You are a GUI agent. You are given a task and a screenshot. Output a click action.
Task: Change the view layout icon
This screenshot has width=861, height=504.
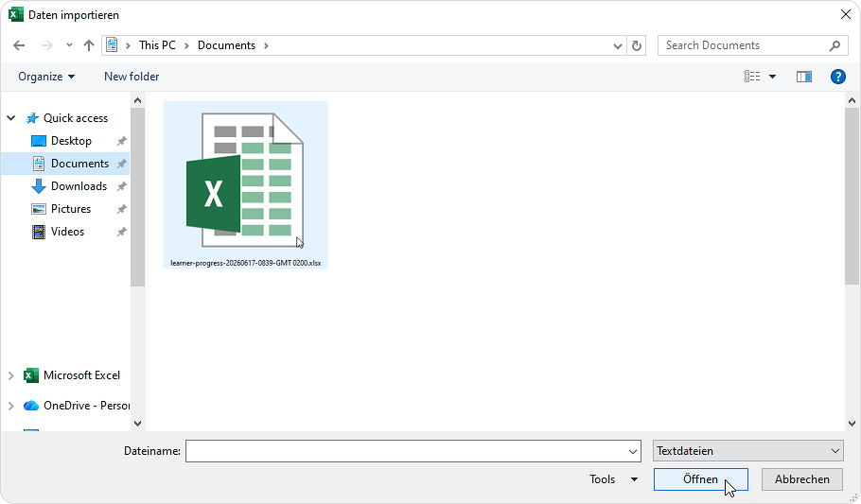tap(752, 77)
